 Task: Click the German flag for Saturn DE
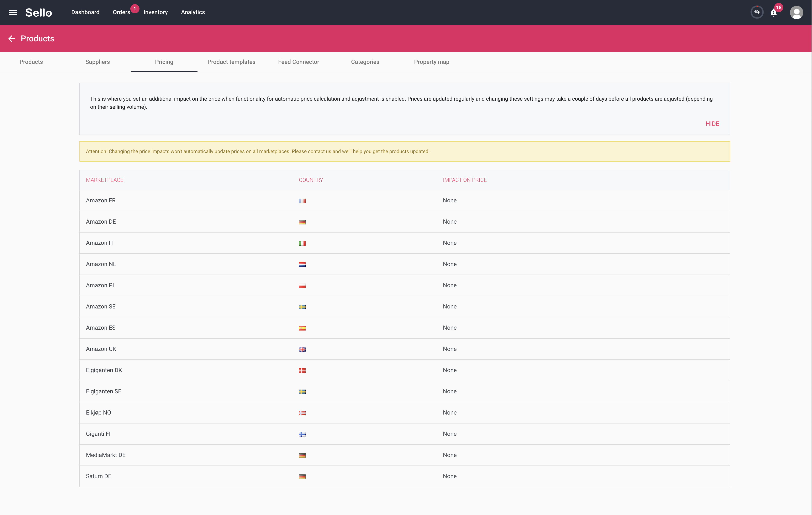tap(302, 477)
